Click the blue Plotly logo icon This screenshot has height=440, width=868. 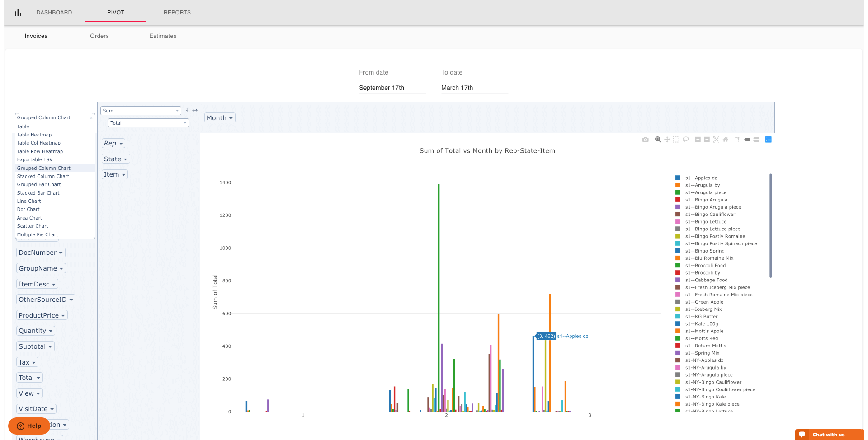click(x=768, y=140)
